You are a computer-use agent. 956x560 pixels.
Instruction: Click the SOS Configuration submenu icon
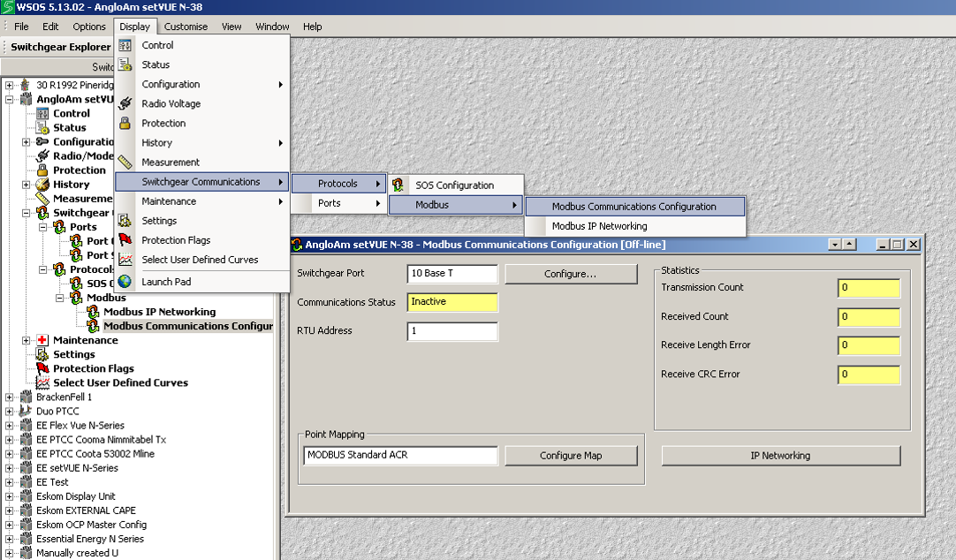(398, 185)
